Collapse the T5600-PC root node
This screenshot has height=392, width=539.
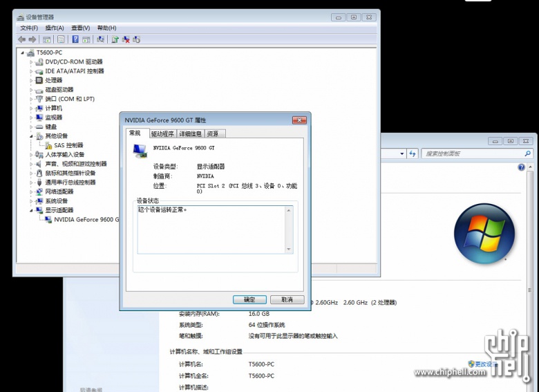(22, 53)
